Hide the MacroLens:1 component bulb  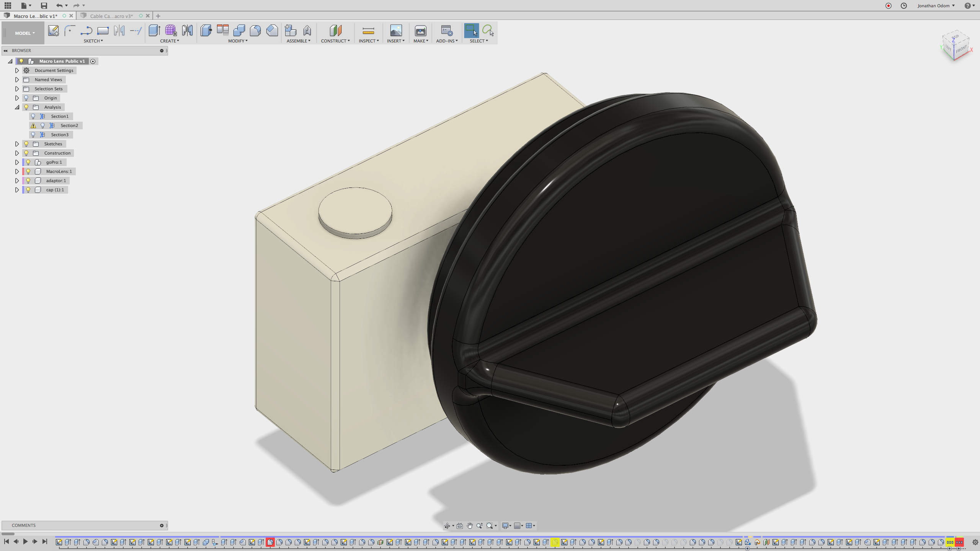click(28, 171)
